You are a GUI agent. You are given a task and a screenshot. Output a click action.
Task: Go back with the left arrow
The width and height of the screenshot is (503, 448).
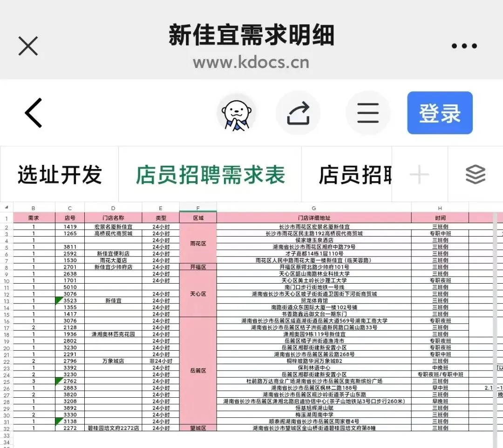34,113
